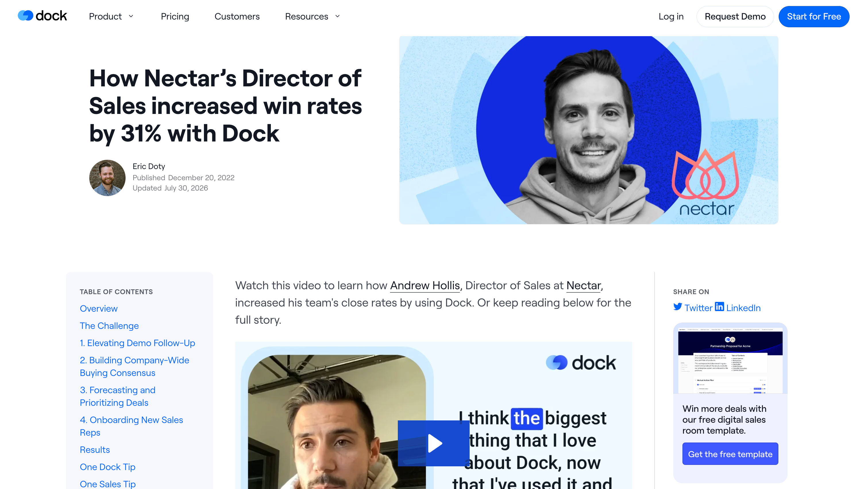The width and height of the screenshot is (868, 489).
Task: Open Eric Doty's author avatar
Action: point(107,178)
